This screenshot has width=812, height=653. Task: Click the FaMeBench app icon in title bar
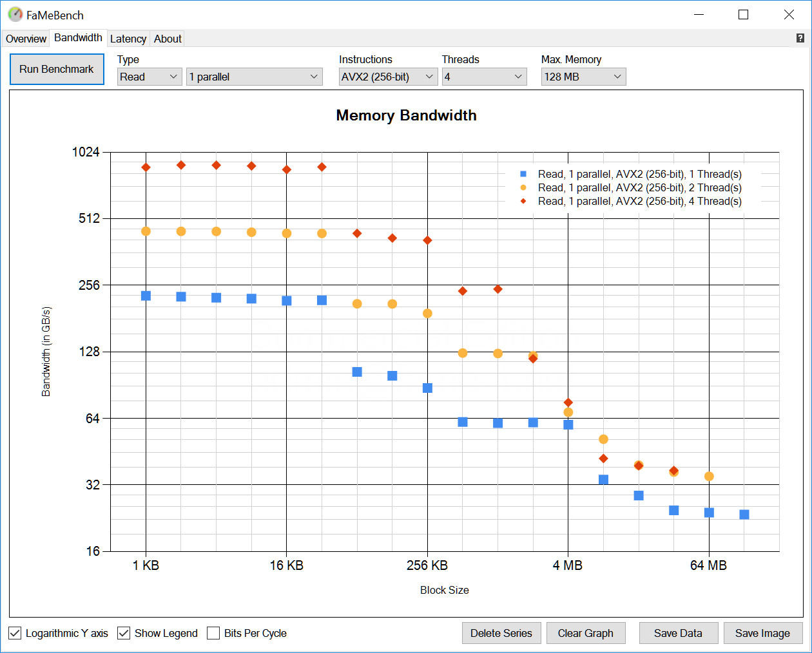click(x=15, y=14)
